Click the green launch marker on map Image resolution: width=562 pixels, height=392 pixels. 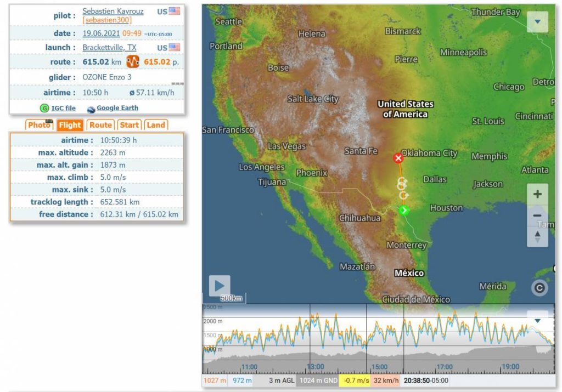pyautogui.click(x=404, y=211)
